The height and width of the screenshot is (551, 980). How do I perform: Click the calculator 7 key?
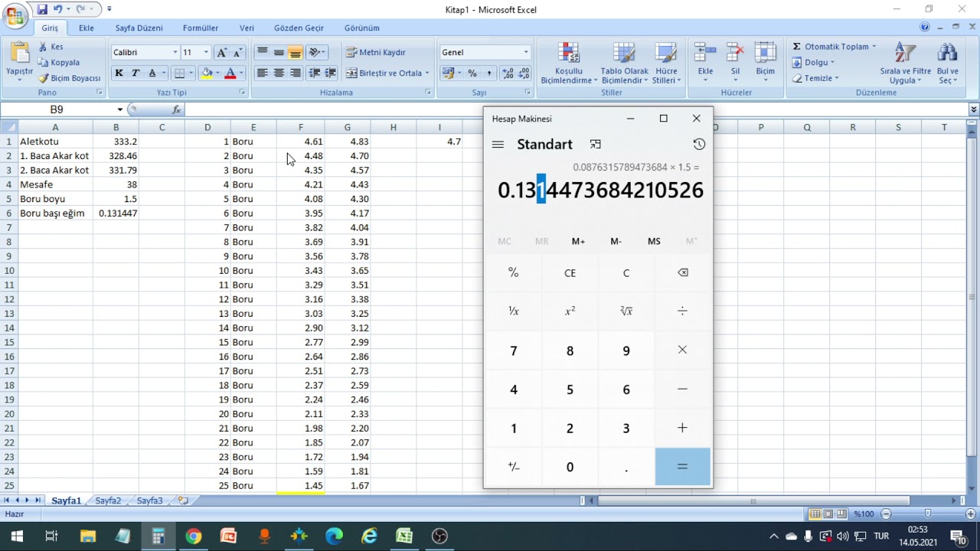point(514,350)
